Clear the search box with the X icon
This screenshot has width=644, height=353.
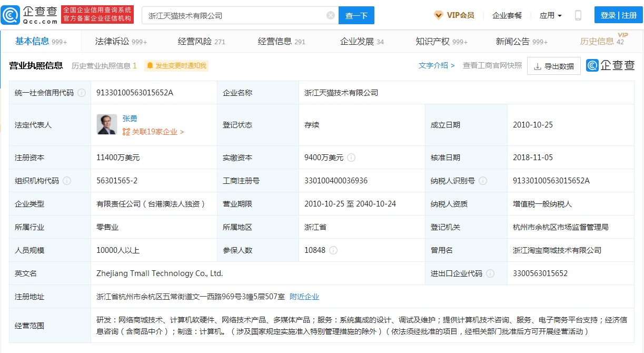tap(331, 15)
